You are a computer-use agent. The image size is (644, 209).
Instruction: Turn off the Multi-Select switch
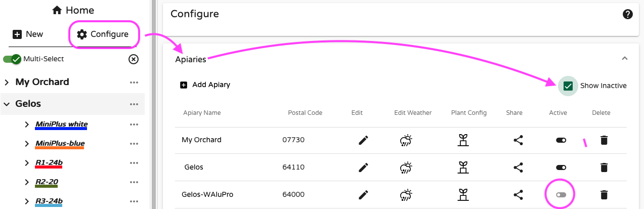click(x=12, y=59)
